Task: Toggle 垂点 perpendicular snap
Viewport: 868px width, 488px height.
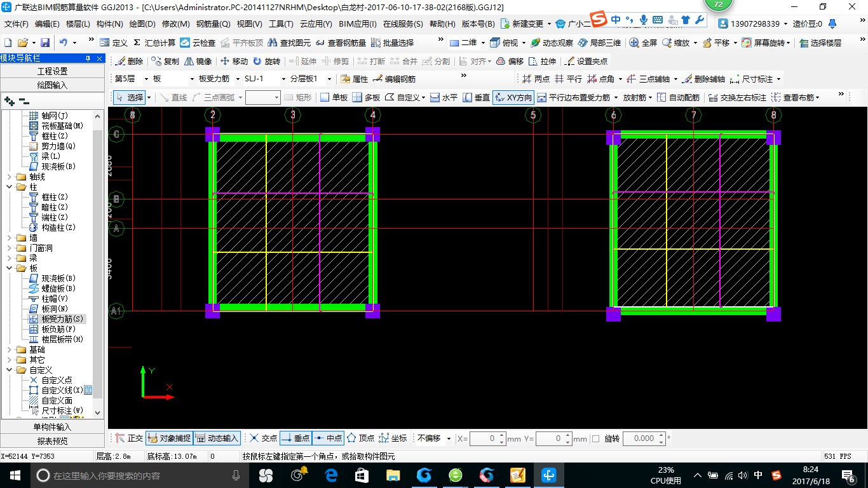Action: pos(295,438)
